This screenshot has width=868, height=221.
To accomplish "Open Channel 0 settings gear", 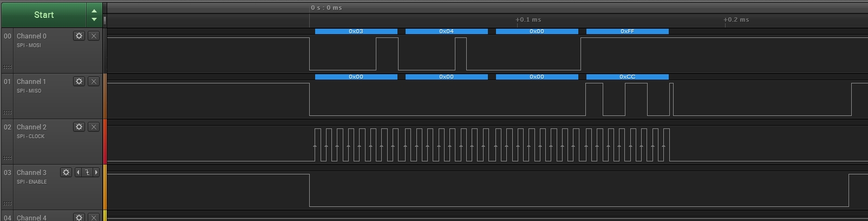I will point(79,36).
